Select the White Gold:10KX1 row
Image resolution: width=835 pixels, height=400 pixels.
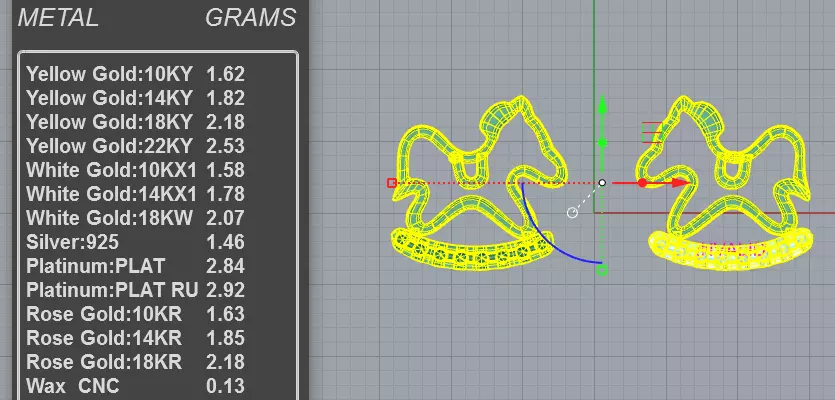coord(136,170)
